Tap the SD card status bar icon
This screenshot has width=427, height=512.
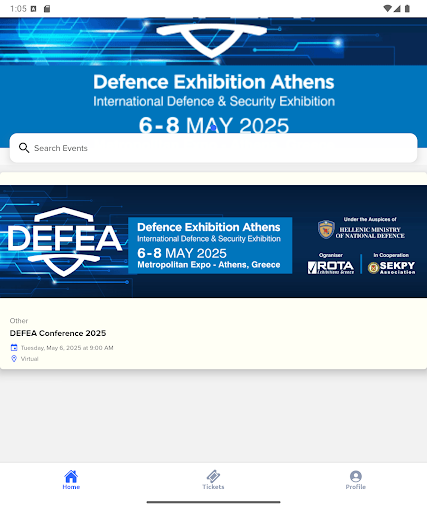pos(47,9)
